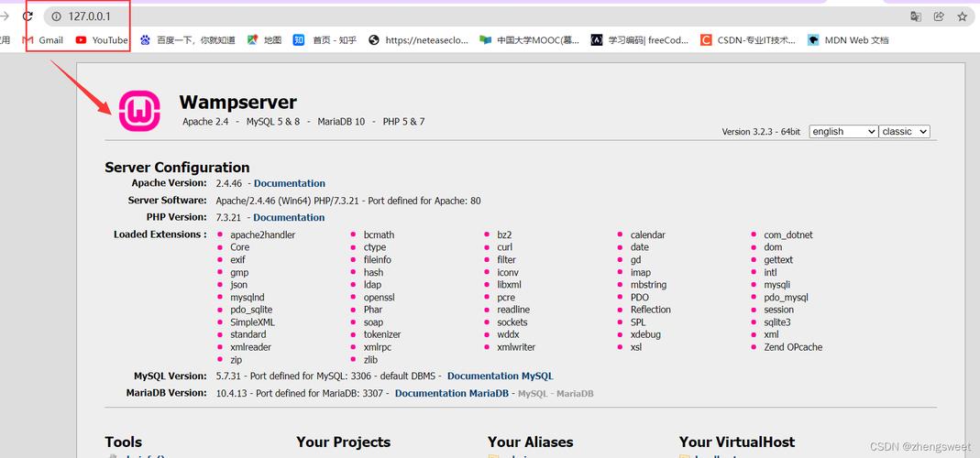Image resolution: width=980 pixels, height=458 pixels.
Task: Open the MDN Web 文档 bookmark
Action: [x=848, y=40]
